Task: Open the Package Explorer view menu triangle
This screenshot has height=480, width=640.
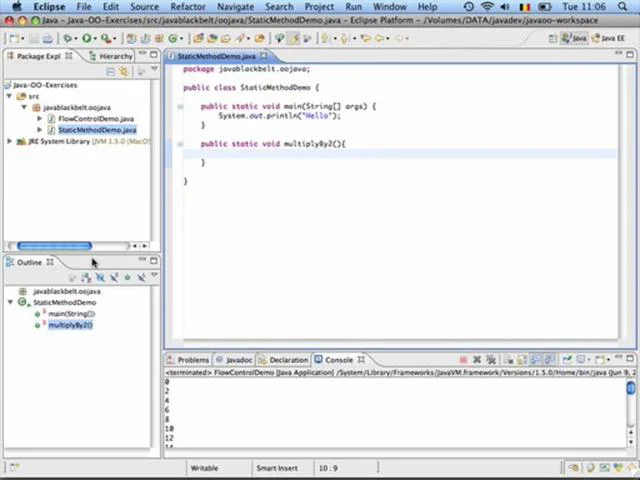Action: click(154, 69)
